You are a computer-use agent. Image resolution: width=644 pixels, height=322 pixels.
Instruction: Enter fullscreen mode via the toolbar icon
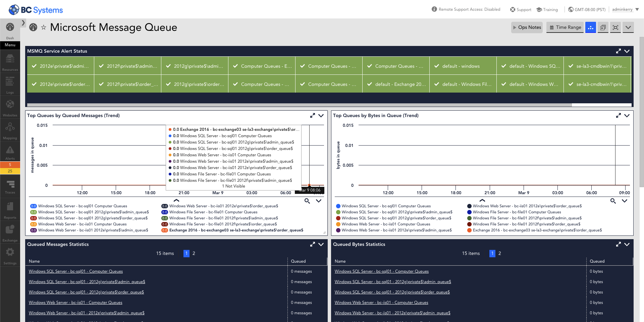pos(615,27)
